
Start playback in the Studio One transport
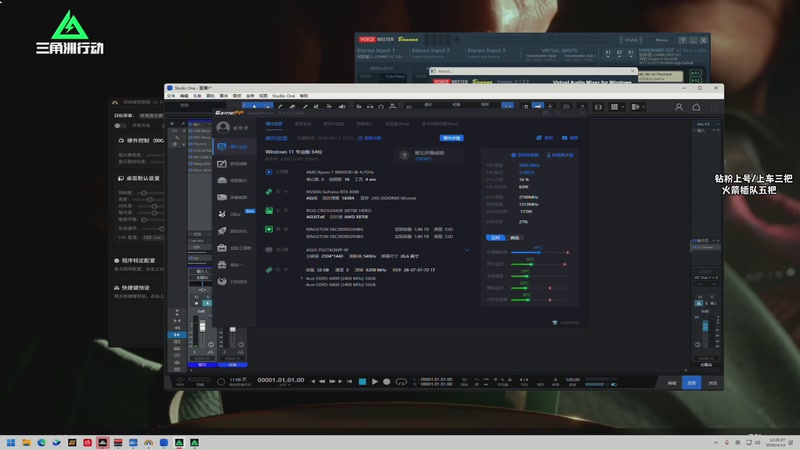pyautogui.click(x=375, y=381)
